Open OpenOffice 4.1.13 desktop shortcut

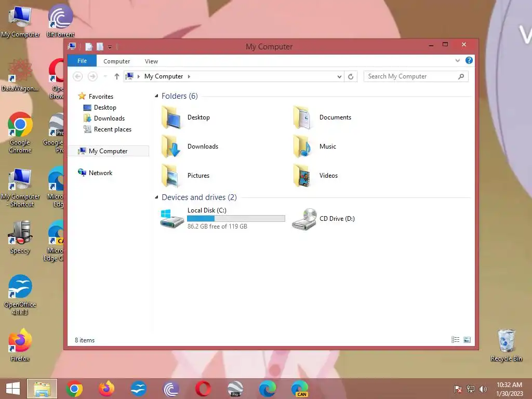(x=20, y=295)
